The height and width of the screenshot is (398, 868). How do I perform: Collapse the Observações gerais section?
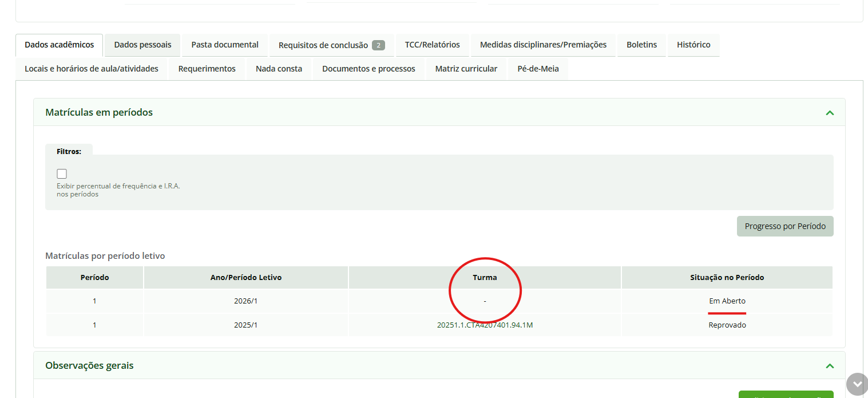[829, 365]
